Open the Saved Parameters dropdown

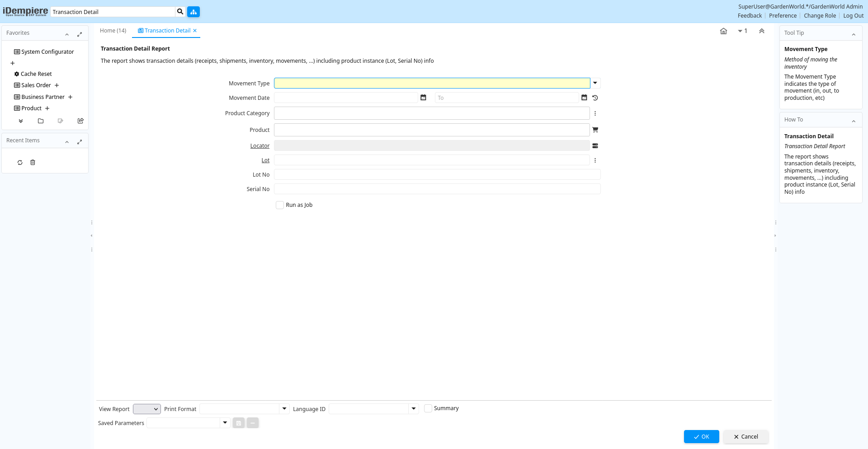(225, 423)
